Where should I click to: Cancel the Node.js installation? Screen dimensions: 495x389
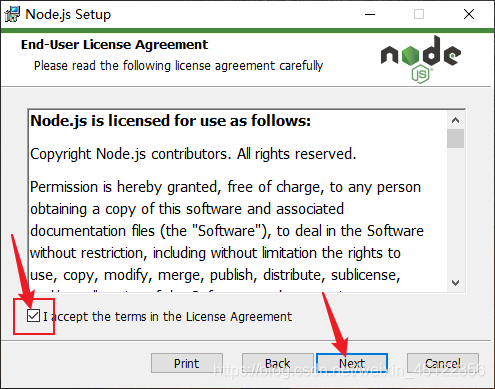pos(443,363)
